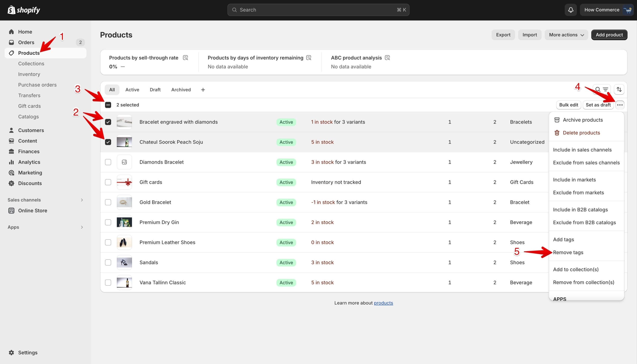Click the Bulk edit button
Screen dimensions: 637x364
point(568,105)
